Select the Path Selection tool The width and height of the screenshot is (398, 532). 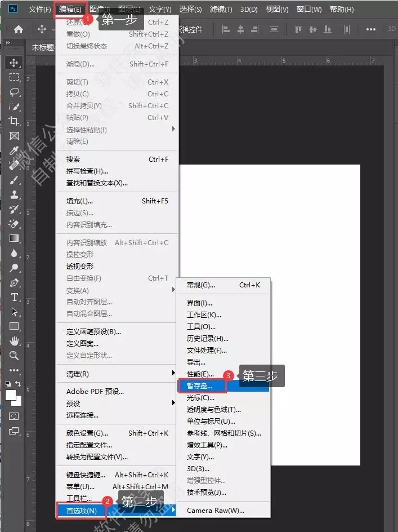[x=14, y=312]
